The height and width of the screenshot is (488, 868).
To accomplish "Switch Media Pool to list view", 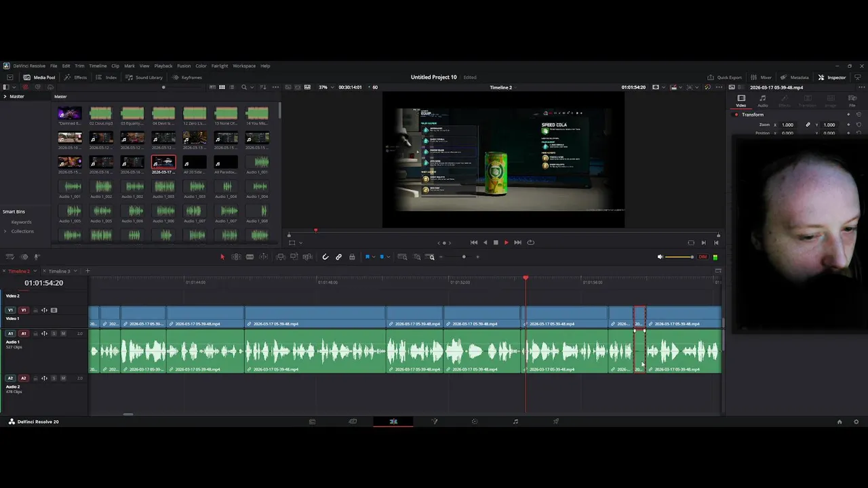I will click(232, 87).
